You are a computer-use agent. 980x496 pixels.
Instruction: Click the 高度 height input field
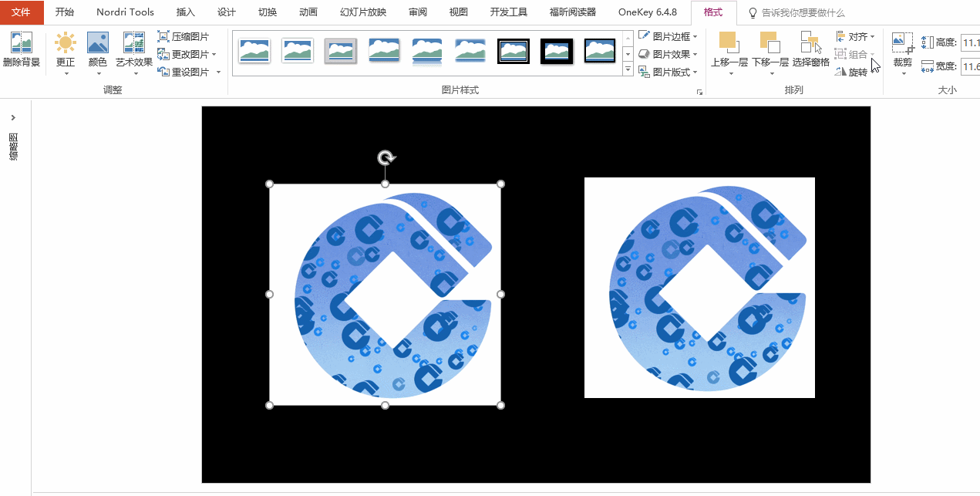(x=969, y=42)
